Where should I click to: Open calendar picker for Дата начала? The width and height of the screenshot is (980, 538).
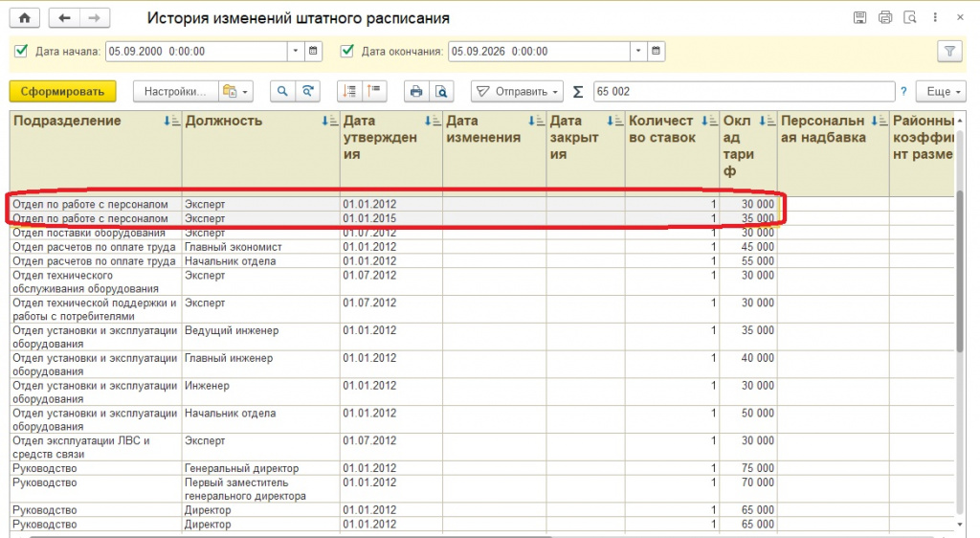[x=313, y=52]
